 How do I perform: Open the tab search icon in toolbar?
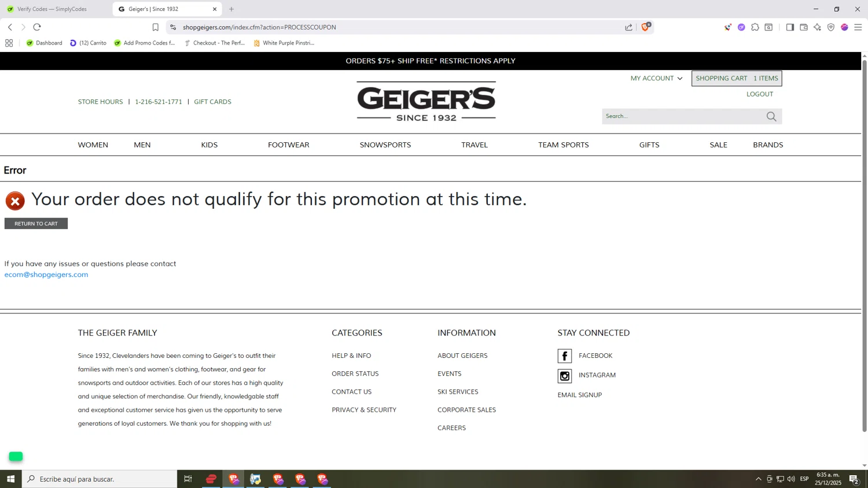pyautogui.click(x=768, y=27)
